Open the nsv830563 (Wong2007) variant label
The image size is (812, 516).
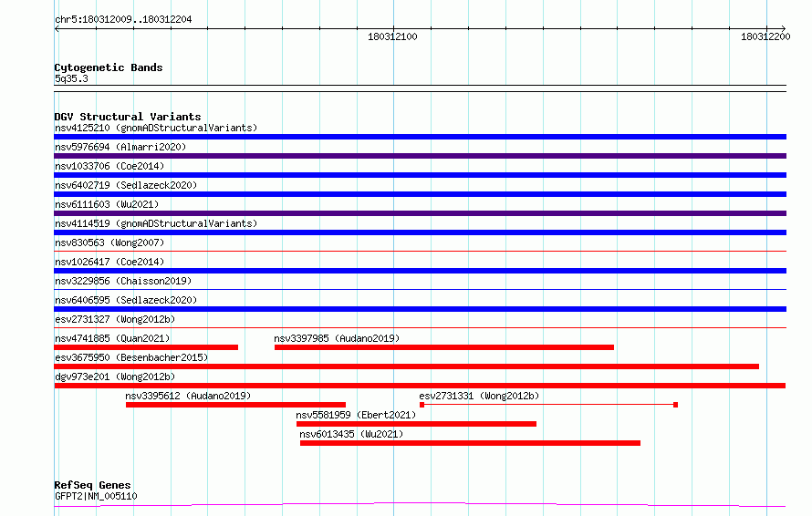coord(109,243)
